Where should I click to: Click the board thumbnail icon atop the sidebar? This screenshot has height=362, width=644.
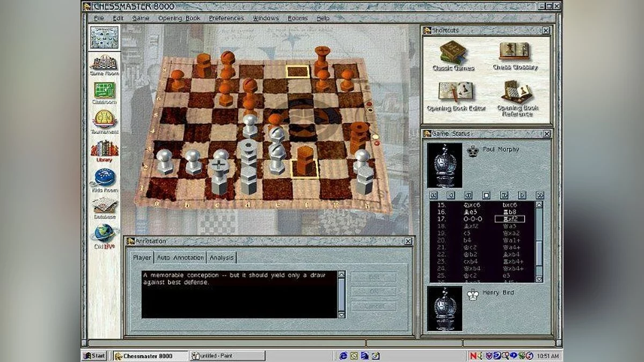pos(104,38)
